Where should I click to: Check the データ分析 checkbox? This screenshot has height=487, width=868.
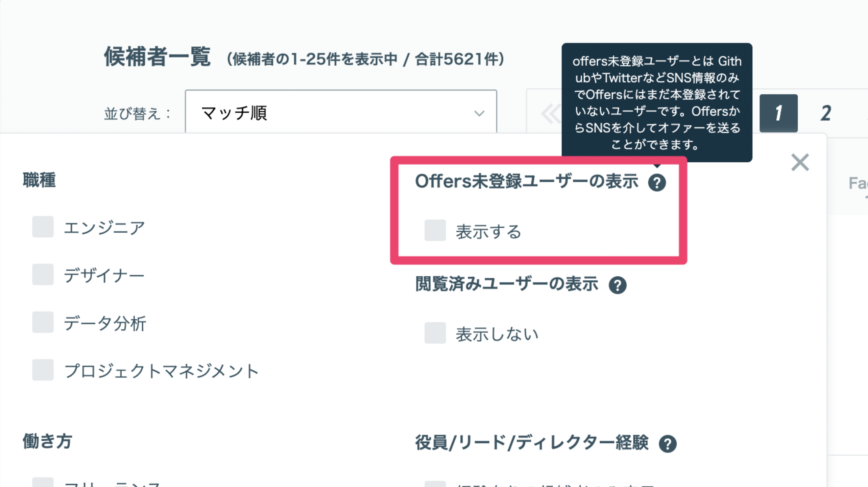tap(43, 322)
